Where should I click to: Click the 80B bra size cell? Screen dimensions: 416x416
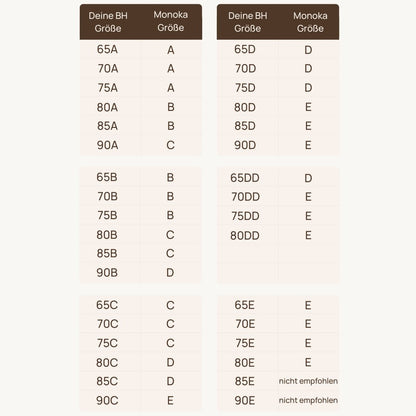click(x=107, y=235)
